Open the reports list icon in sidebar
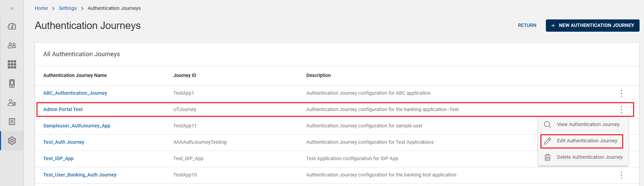The image size is (644, 186). point(12,122)
